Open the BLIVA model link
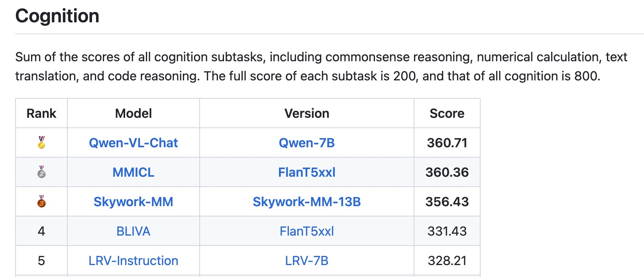Screen dimensions: 644x277 pos(133,231)
